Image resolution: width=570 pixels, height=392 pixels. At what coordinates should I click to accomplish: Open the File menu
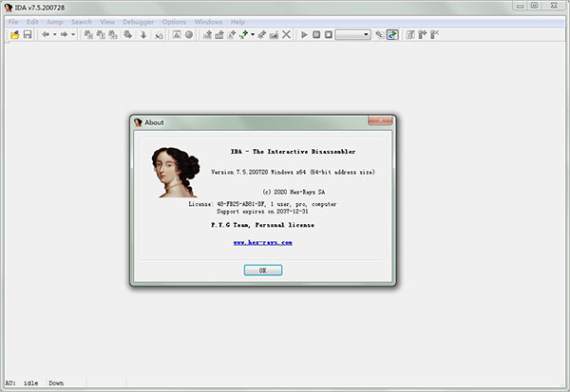(x=13, y=22)
